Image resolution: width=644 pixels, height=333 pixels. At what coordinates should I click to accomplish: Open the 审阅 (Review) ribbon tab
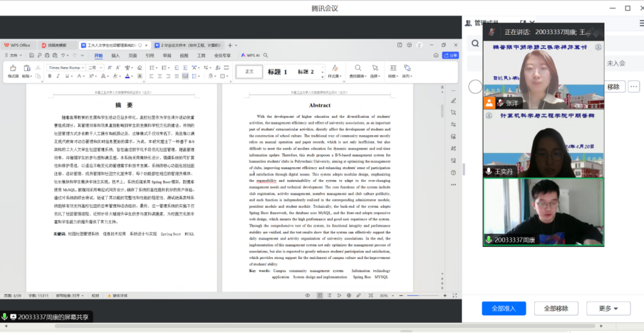pos(167,55)
